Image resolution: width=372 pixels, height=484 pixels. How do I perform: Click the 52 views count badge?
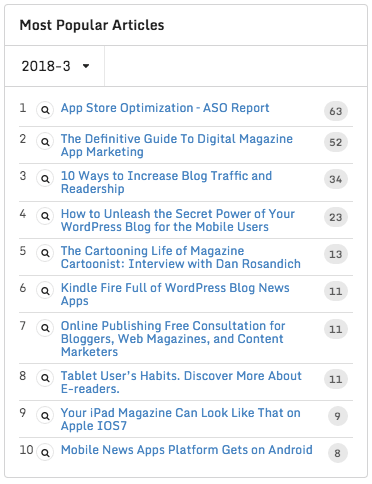tap(336, 142)
